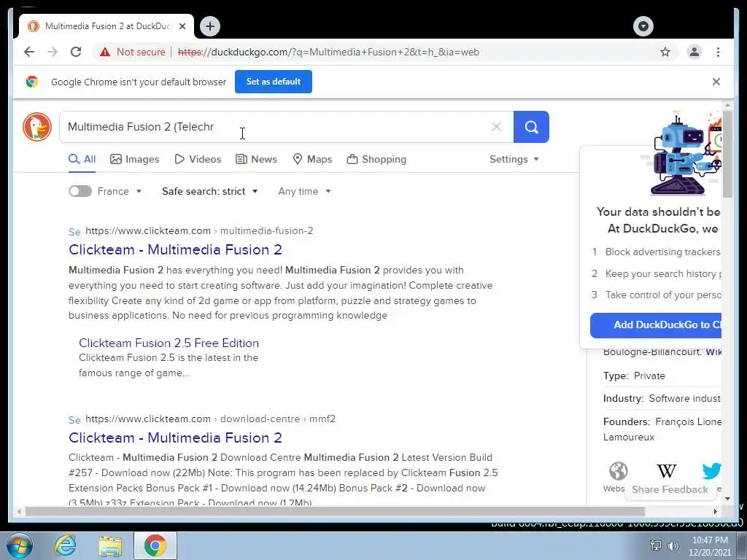Open a new browser tab

tap(210, 26)
